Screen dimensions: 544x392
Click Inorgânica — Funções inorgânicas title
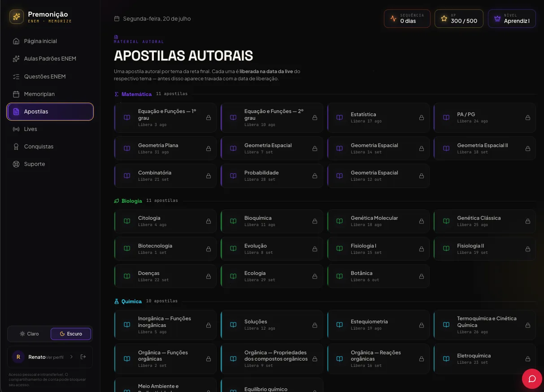(x=165, y=322)
